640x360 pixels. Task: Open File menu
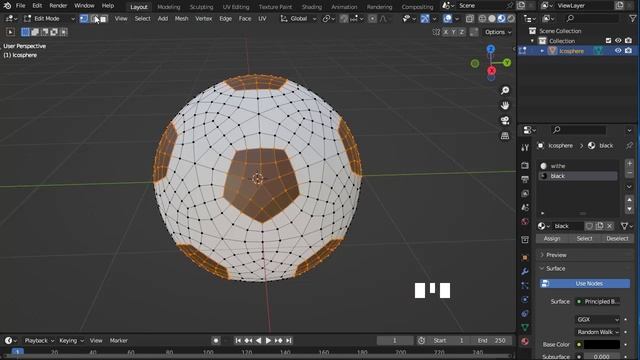(x=20, y=6)
